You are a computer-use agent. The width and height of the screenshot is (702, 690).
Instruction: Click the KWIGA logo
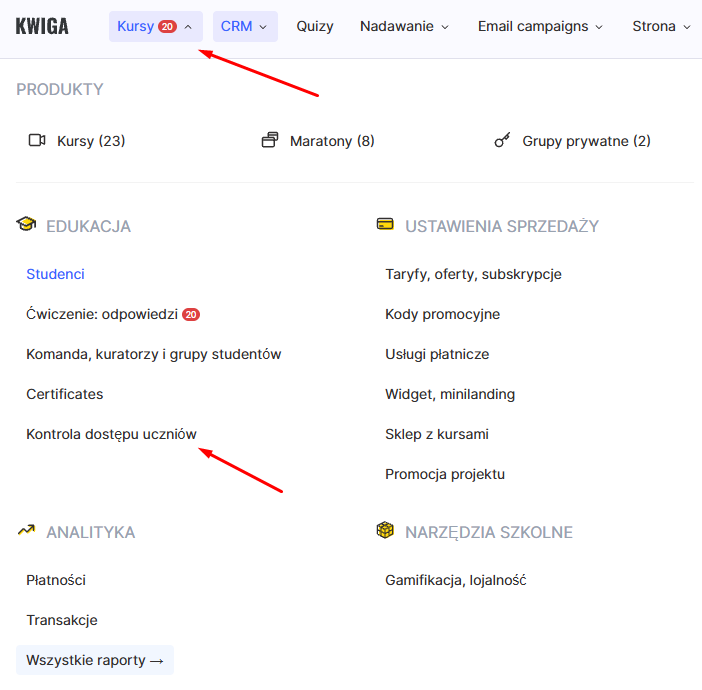click(x=42, y=26)
